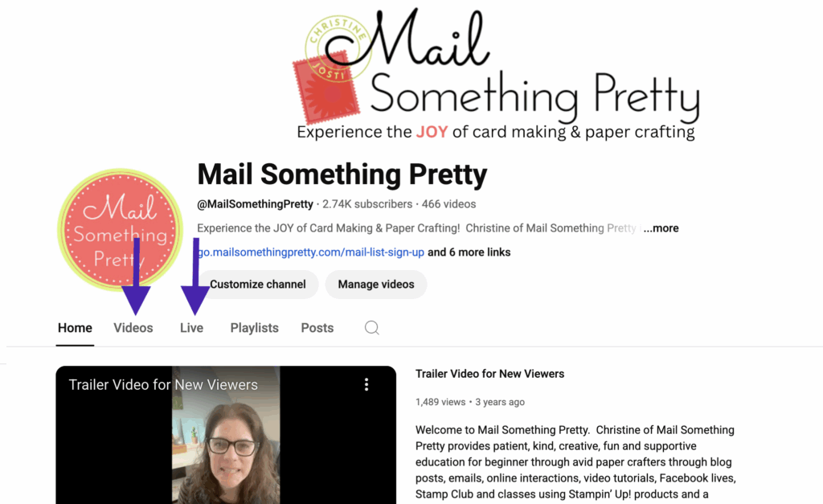This screenshot has width=823, height=504.
Task: Return to the Home tab
Action: (75, 328)
